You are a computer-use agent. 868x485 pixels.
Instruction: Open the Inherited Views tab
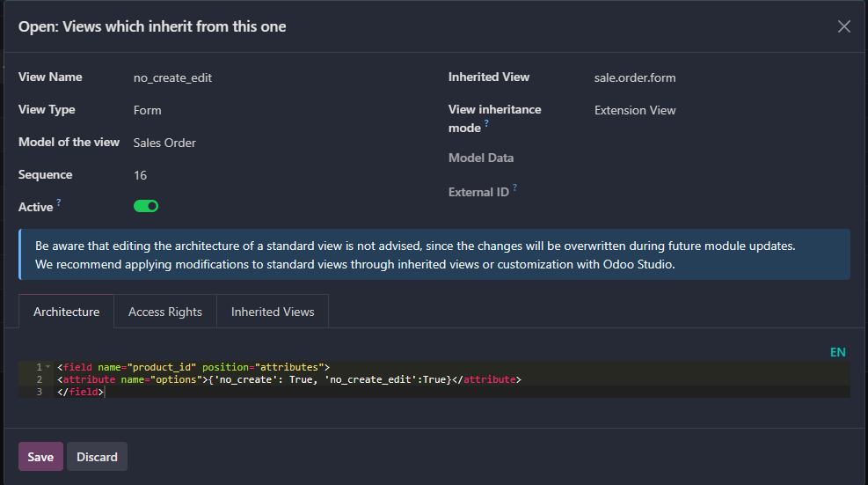[273, 312]
